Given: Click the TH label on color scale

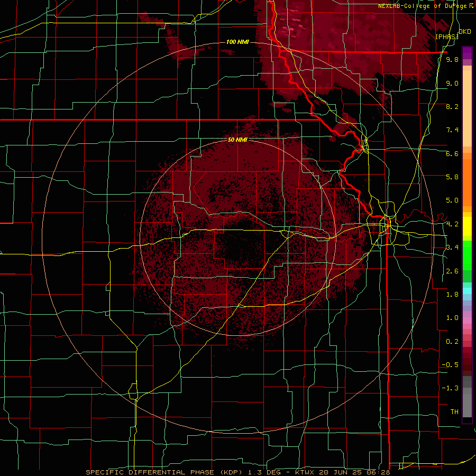Looking at the screenshot, I should tap(454, 412).
